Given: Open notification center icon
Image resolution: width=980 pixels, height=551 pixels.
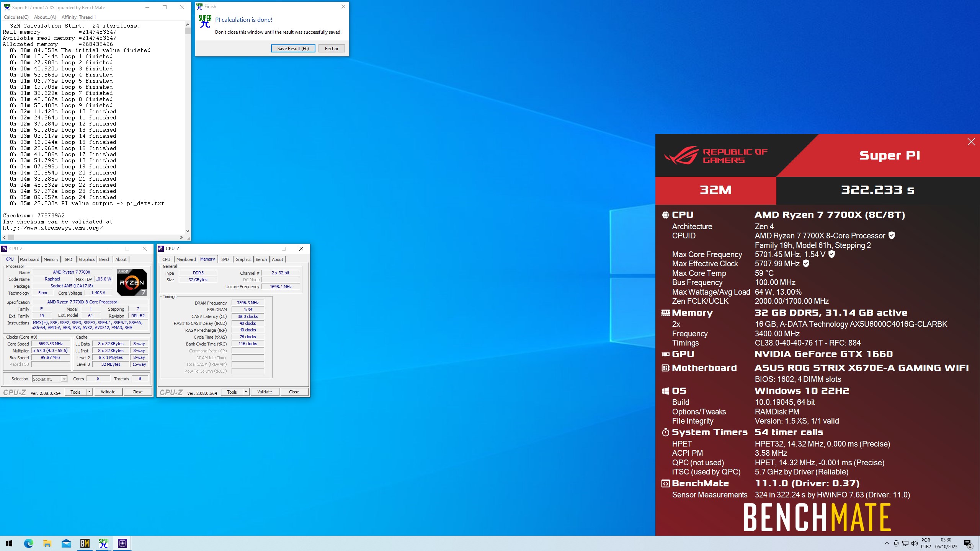Looking at the screenshot, I should 968,543.
